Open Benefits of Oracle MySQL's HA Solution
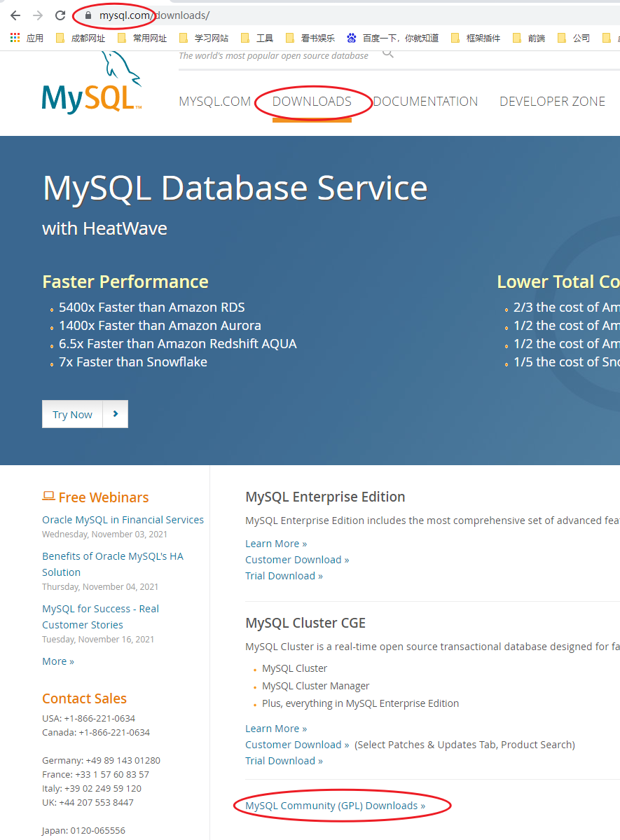The image size is (620, 840). coord(113,564)
